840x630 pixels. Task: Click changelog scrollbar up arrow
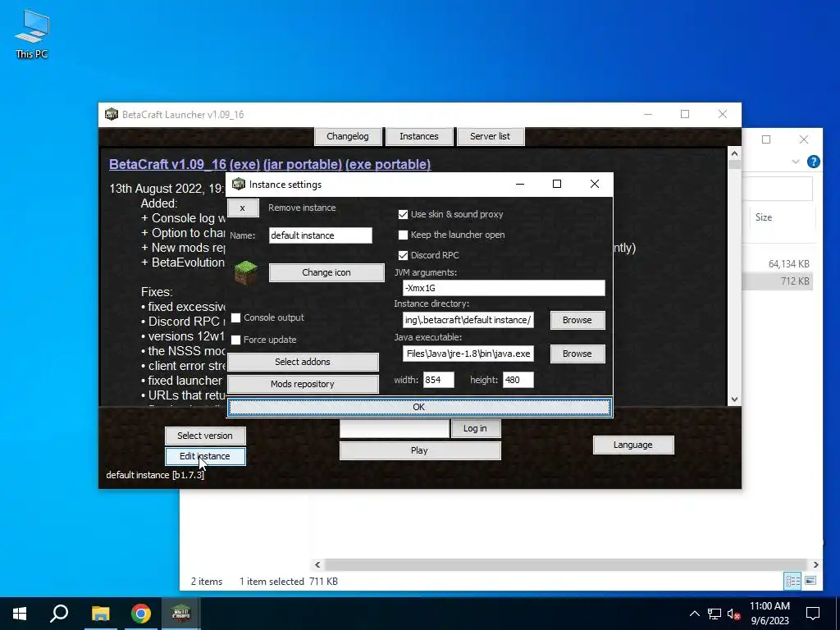pos(734,153)
